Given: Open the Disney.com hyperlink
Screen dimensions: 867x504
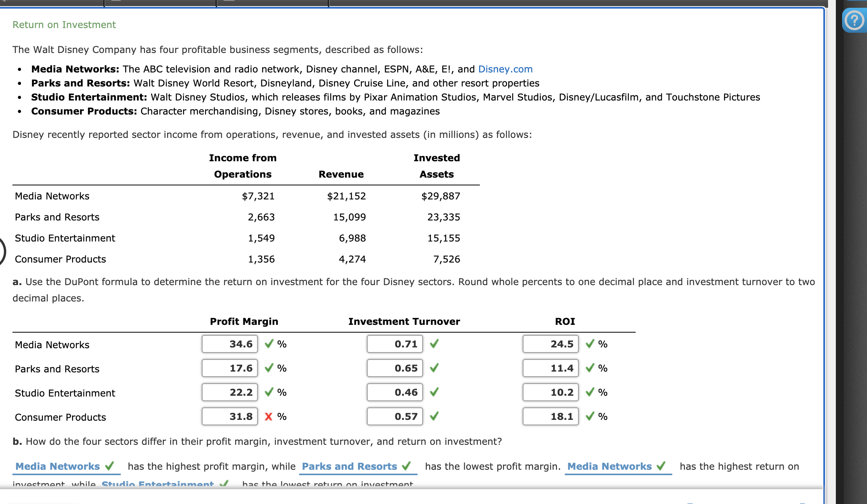Looking at the screenshot, I should 505,69.
